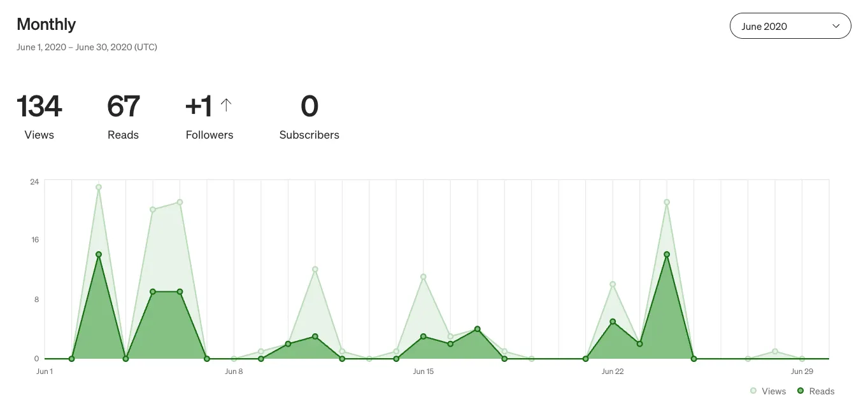Click the June 1–30 date range text

pyautogui.click(x=87, y=47)
